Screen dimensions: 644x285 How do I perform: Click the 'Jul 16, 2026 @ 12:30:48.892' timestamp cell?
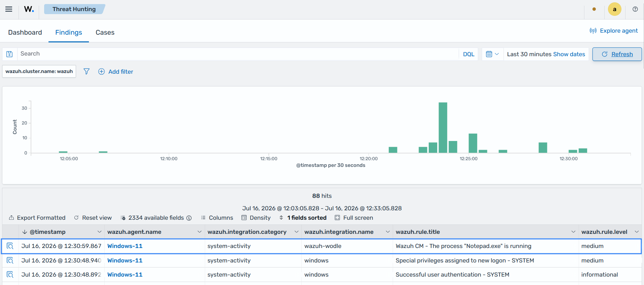(x=61, y=275)
